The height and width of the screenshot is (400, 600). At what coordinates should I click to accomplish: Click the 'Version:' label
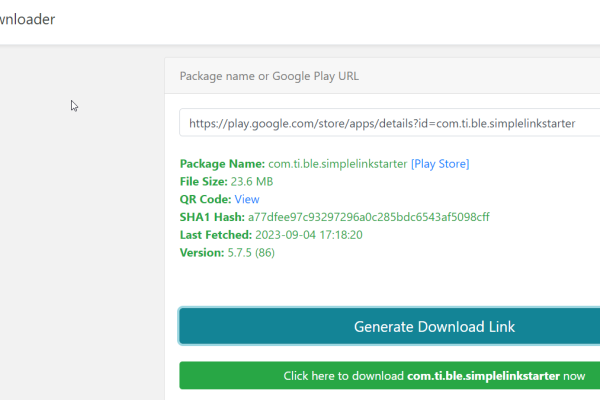[202, 253]
